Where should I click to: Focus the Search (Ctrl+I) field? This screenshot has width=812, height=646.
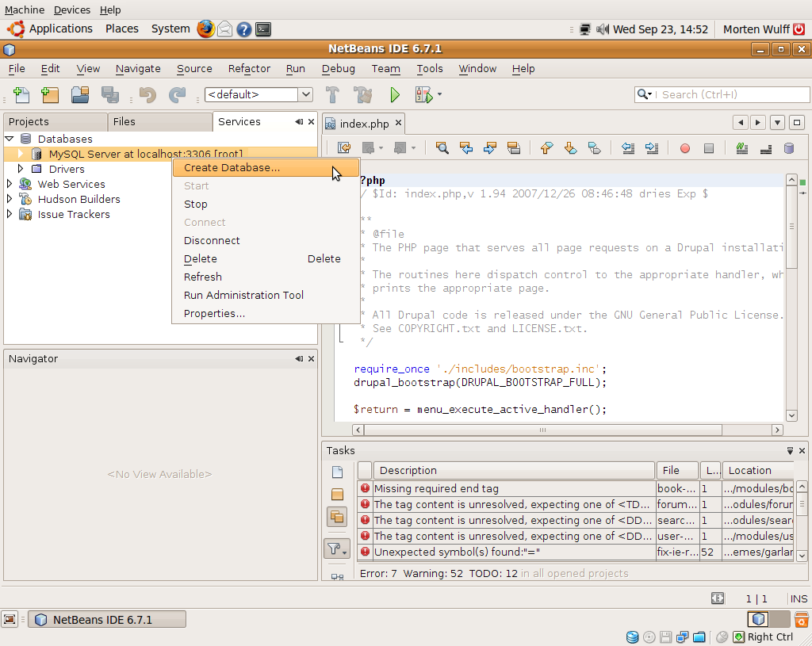(x=722, y=95)
